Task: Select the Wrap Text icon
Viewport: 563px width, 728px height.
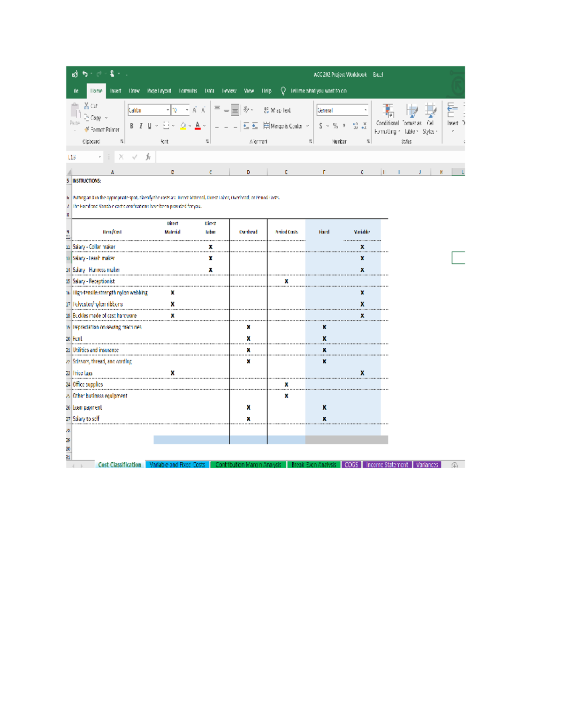Action: 266,110
